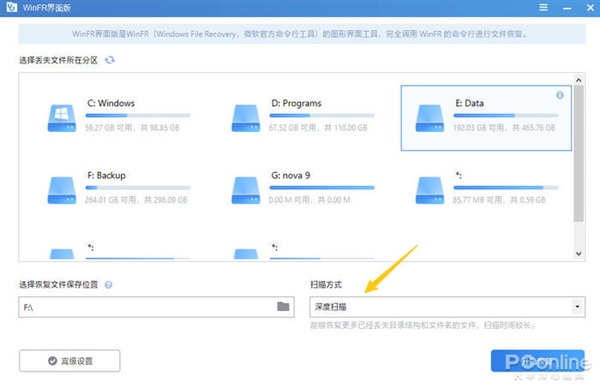Open 高级设置 advanced settings
This screenshot has height=387, width=600.
click(70, 361)
